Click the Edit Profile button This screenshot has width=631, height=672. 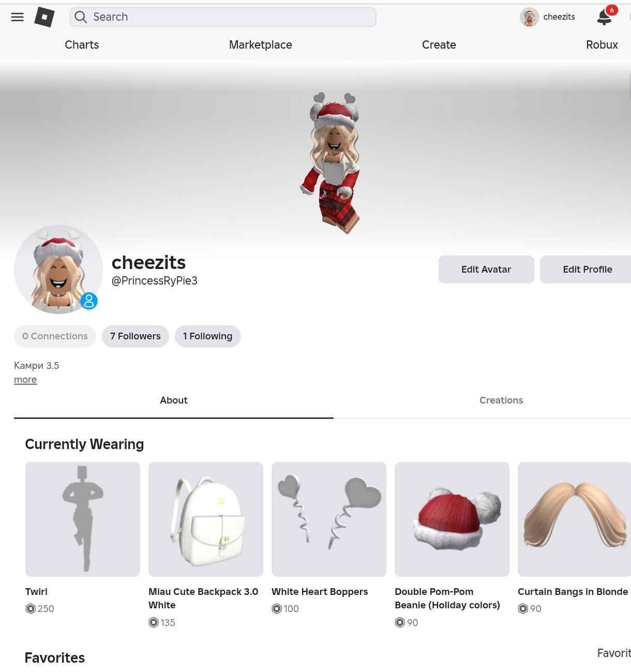[x=587, y=270]
